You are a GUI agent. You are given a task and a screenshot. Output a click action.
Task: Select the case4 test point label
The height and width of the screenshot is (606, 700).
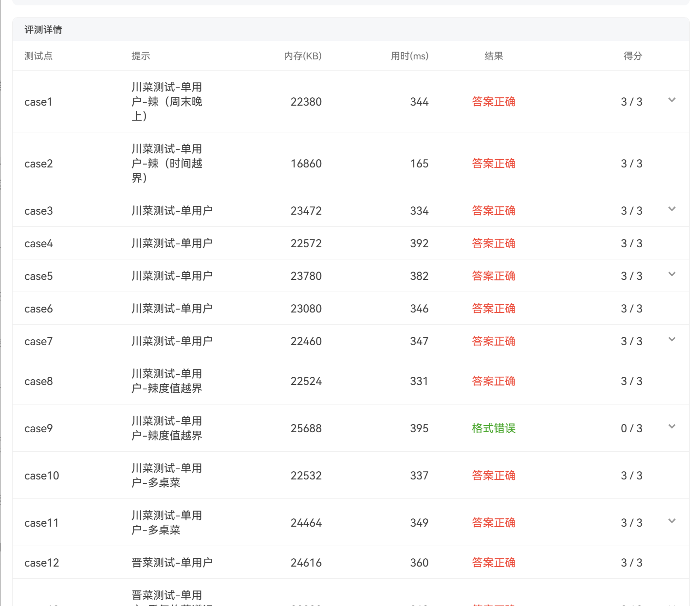click(38, 243)
